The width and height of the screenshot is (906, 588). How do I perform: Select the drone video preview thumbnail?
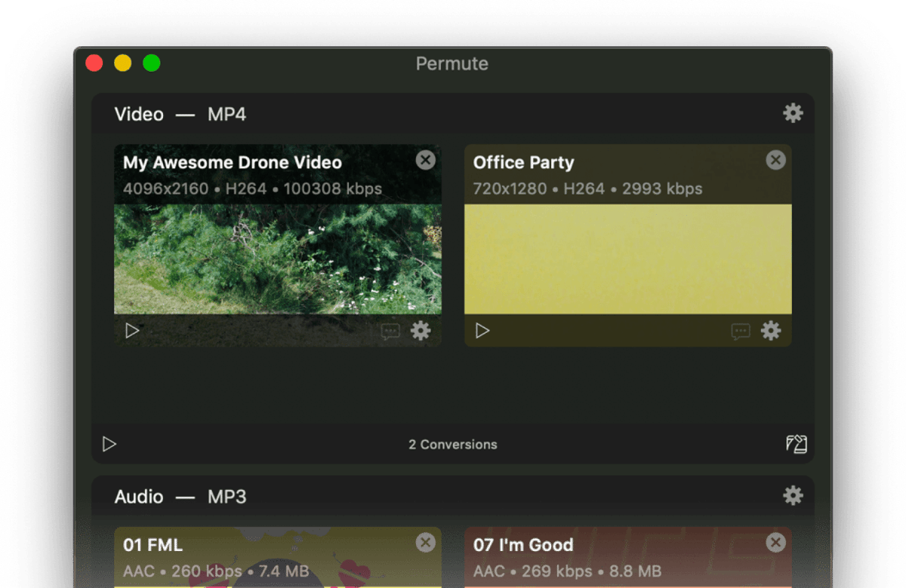coord(277,257)
